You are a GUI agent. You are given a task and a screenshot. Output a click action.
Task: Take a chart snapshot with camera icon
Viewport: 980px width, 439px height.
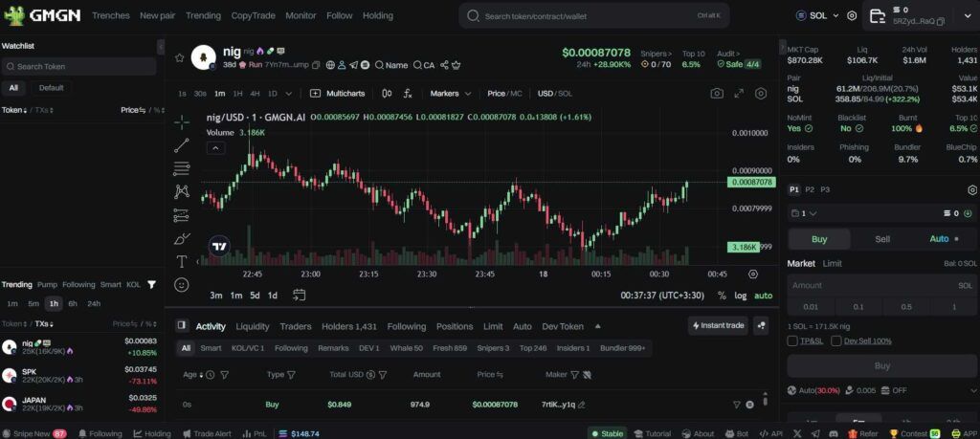coord(717,94)
